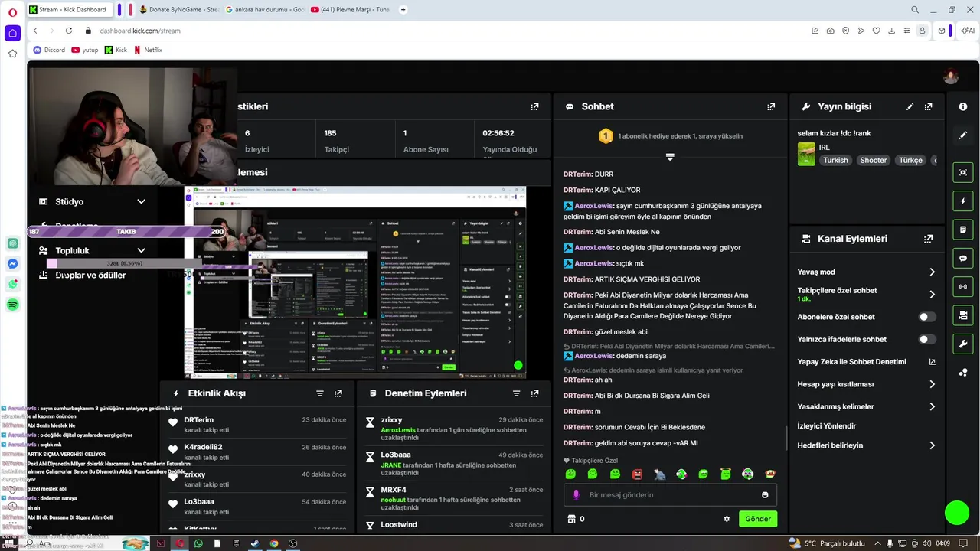Click the pencil icon in right sidebar

click(963, 135)
